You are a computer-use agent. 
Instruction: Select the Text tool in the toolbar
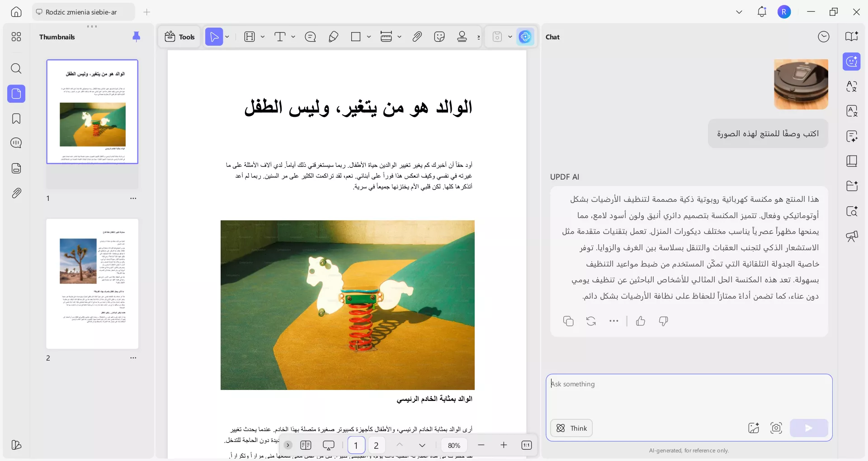280,37
